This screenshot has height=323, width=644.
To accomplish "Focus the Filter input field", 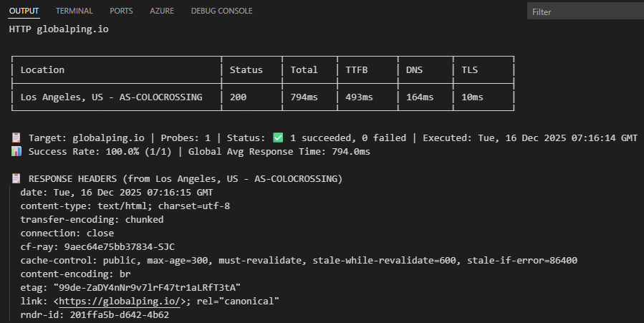I will pos(586,11).
